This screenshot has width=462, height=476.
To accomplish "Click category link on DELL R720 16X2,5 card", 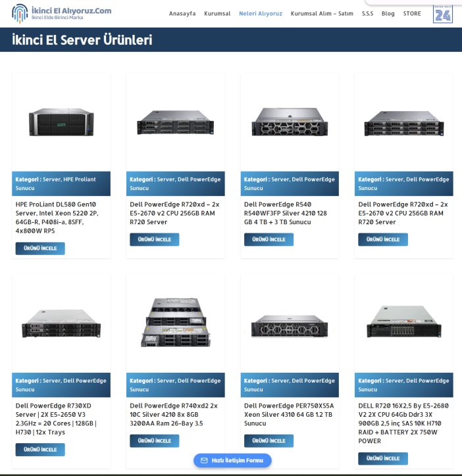I will click(x=403, y=385).
